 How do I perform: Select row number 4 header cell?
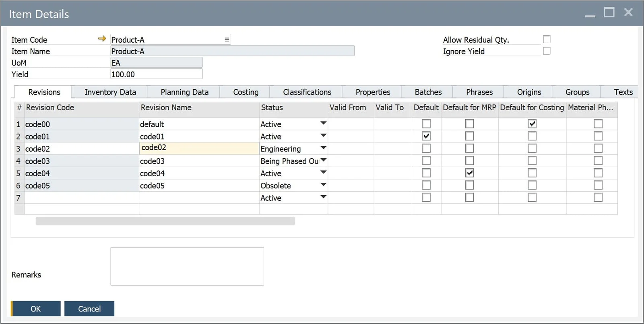pyautogui.click(x=19, y=161)
